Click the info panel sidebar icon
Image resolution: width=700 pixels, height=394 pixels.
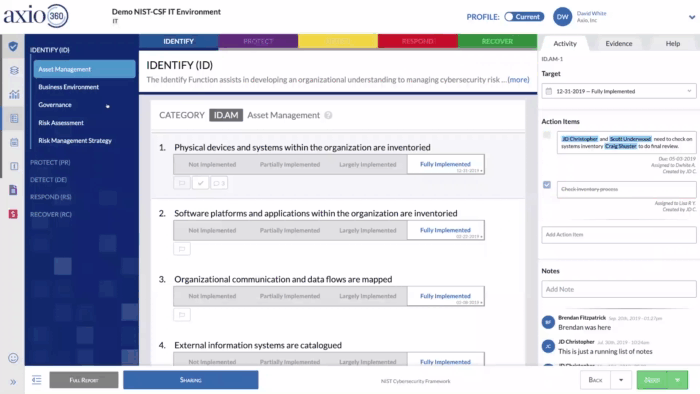(x=14, y=166)
